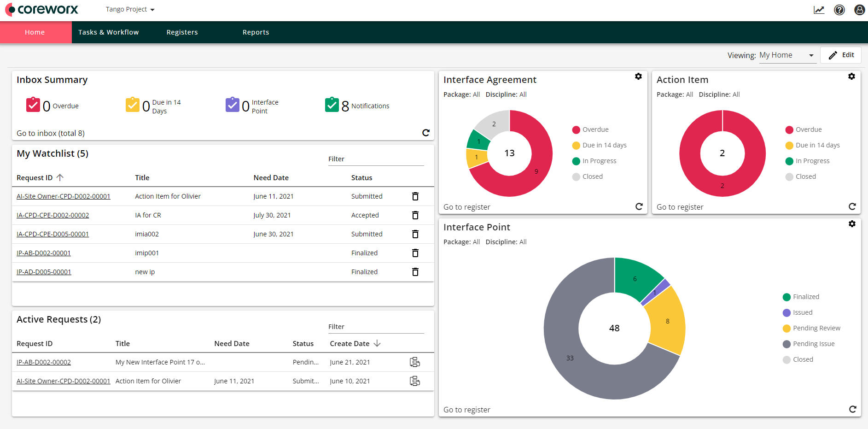The image size is (868, 429).
Task: Click the Edit button
Action: pyautogui.click(x=841, y=55)
